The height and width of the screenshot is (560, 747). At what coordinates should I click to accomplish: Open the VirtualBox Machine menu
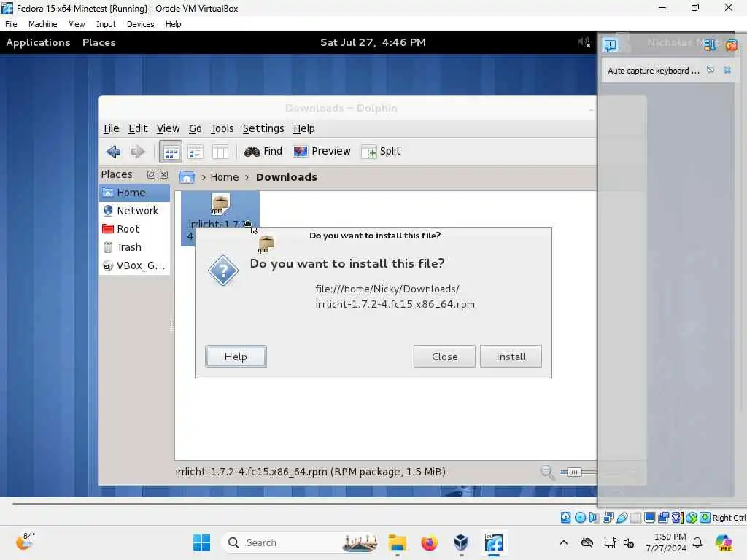(42, 24)
